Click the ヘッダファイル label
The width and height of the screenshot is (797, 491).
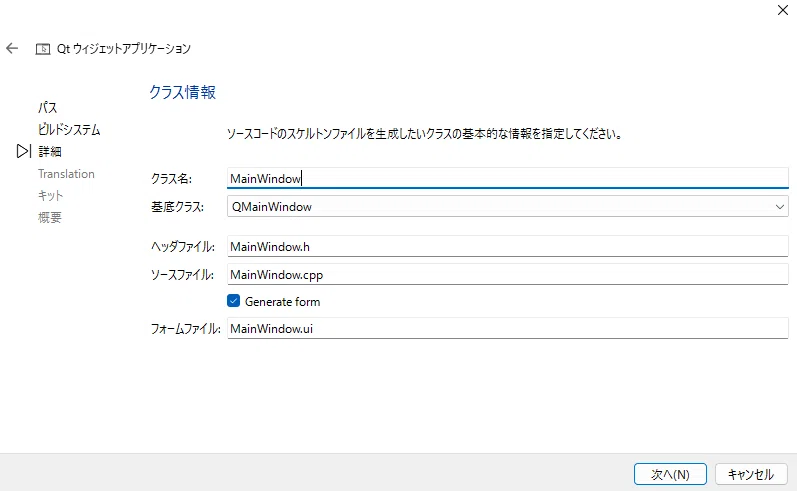tap(182, 247)
